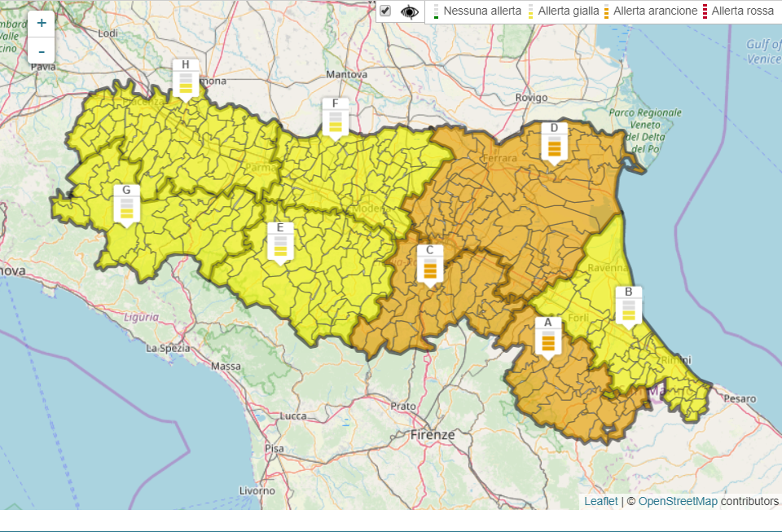This screenshot has height=532, width=782.
Task: Zoom in with the plus button
Action: point(42,24)
